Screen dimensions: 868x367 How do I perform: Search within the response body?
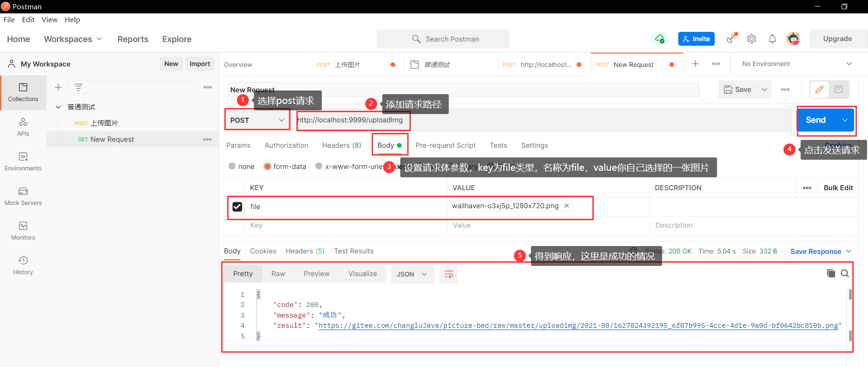(845, 273)
